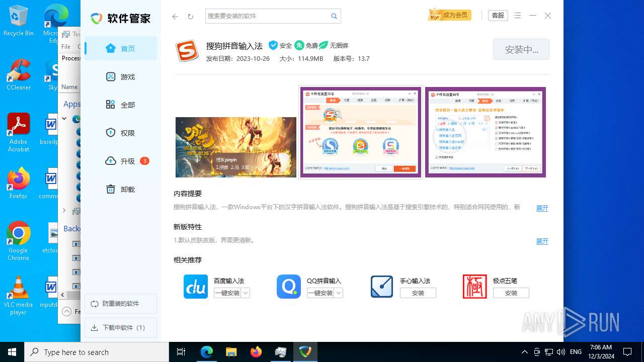
Task: Click the Sogou pinyin app logo
Action: 187,51
